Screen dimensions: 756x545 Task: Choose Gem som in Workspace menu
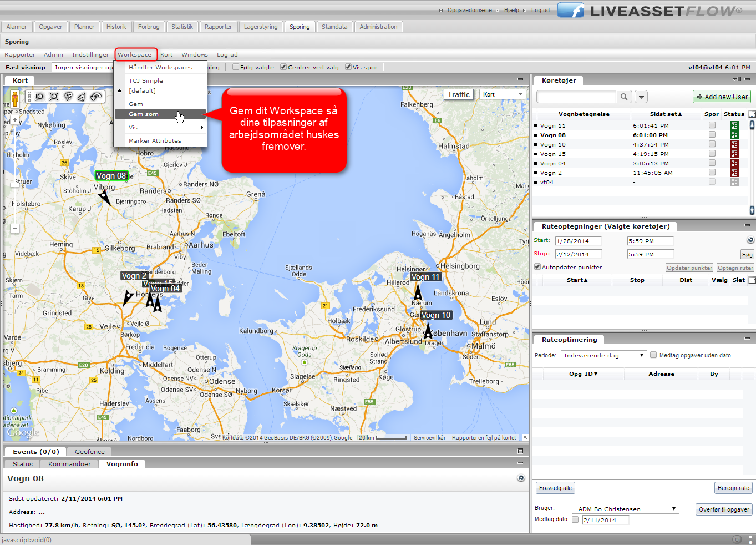tap(144, 114)
